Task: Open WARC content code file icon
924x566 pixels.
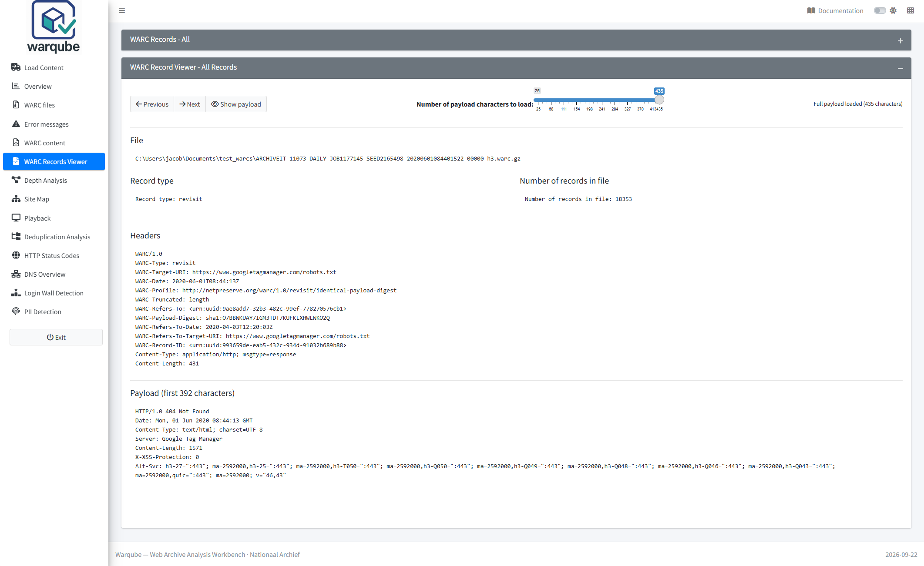Action: click(16, 143)
